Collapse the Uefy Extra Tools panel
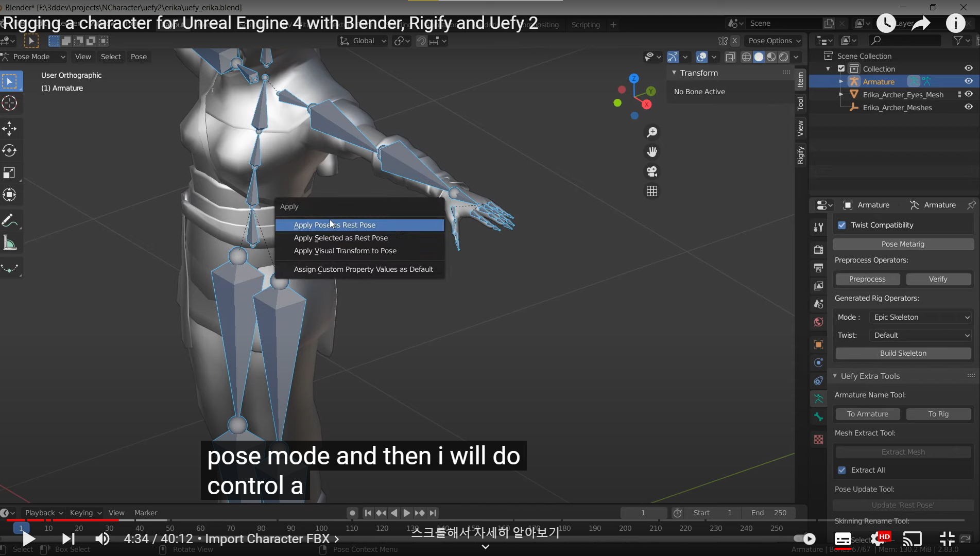This screenshot has height=556, width=980. pos(835,376)
